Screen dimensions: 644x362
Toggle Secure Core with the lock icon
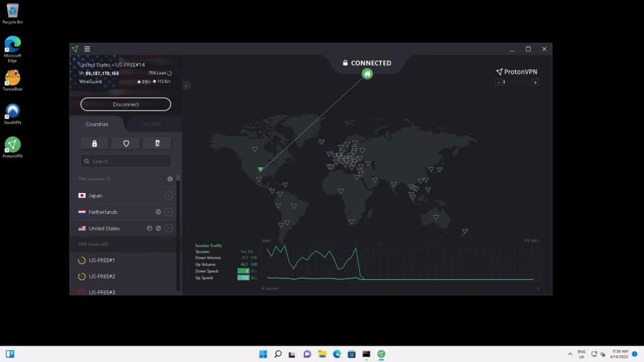94,143
